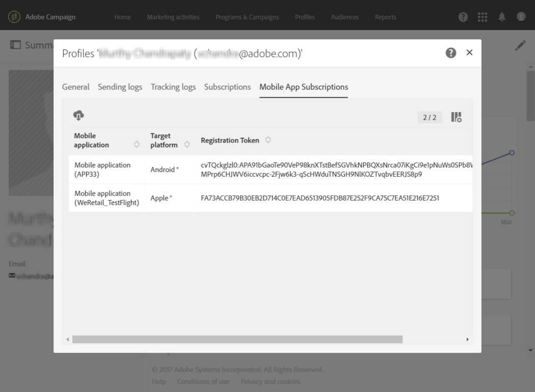Open the help icon in top navigation
535x392 pixels.
463,17
